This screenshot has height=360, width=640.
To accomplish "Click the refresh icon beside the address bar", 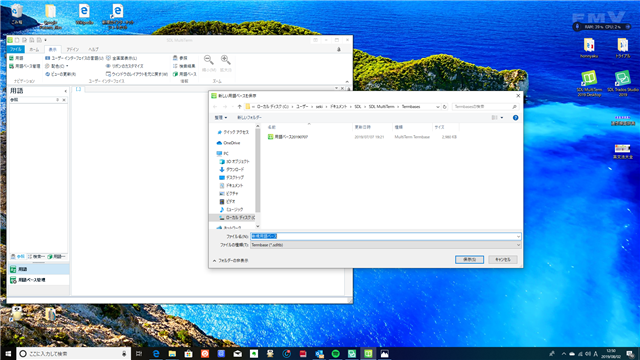I will pyautogui.click(x=444, y=107).
